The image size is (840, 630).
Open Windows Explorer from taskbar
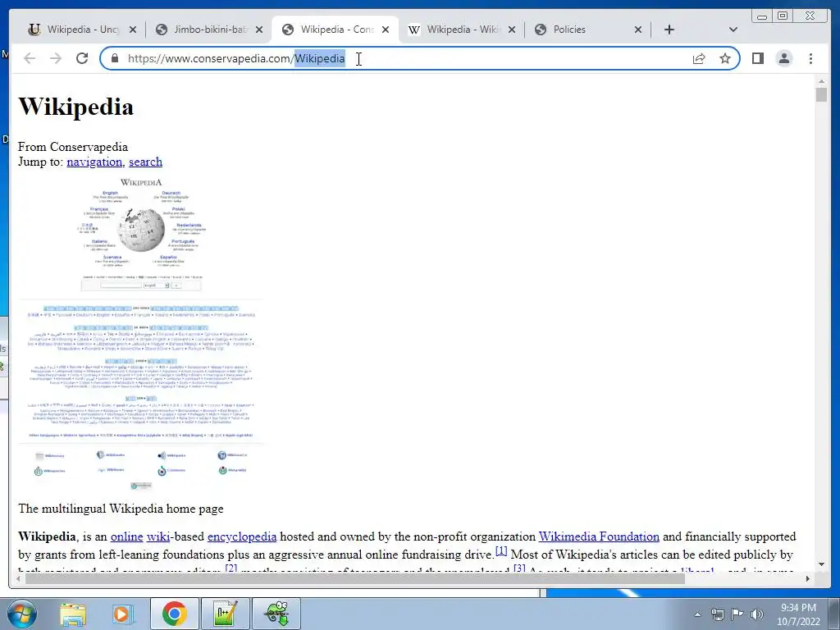coord(73,614)
